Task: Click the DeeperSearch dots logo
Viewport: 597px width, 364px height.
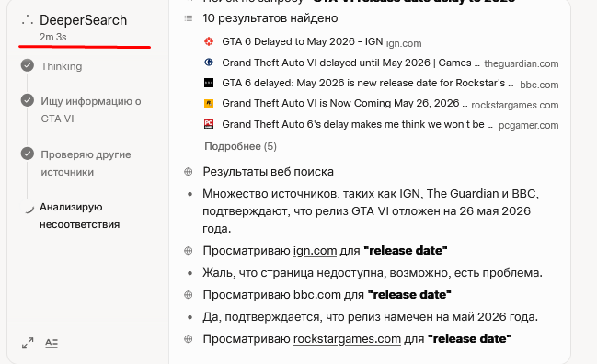Action: [x=27, y=20]
